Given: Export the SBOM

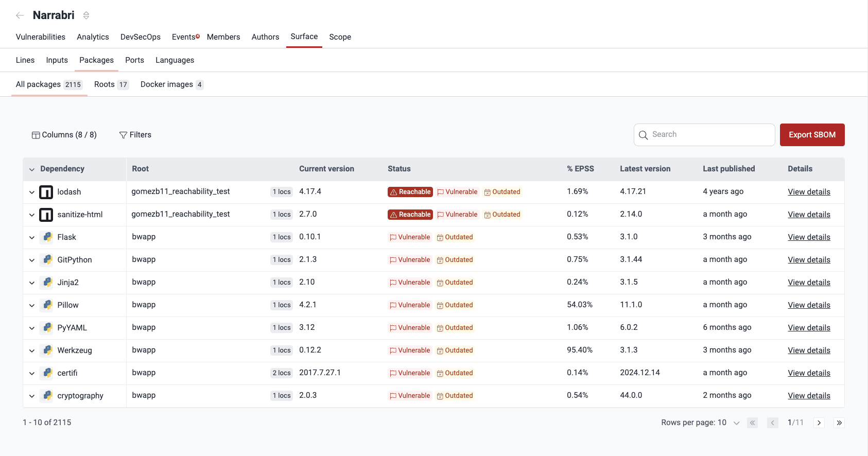Looking at the screenshot, I should coord(812,135).
